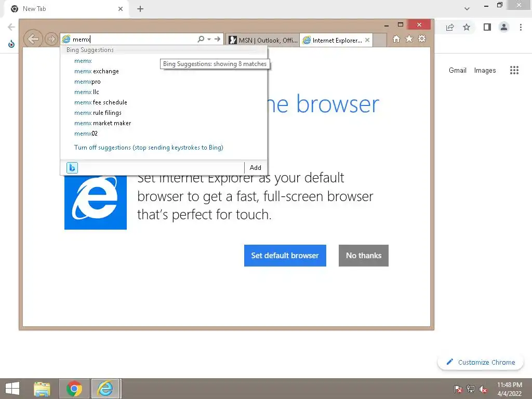Open new Chrome tab plus button
This screenshot has height=399, width=532.
pos(140,9)
